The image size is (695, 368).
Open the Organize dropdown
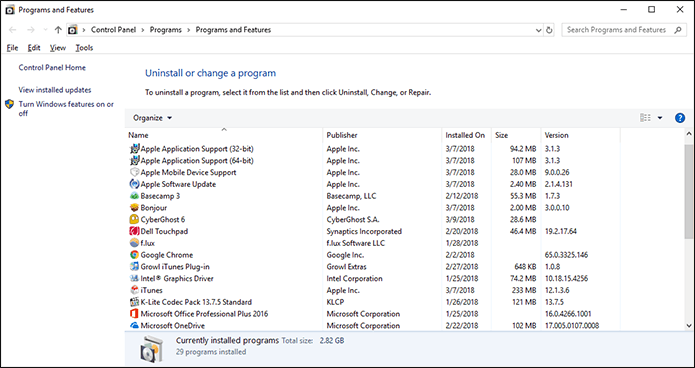pyautogui.click(x=152, y=118)
